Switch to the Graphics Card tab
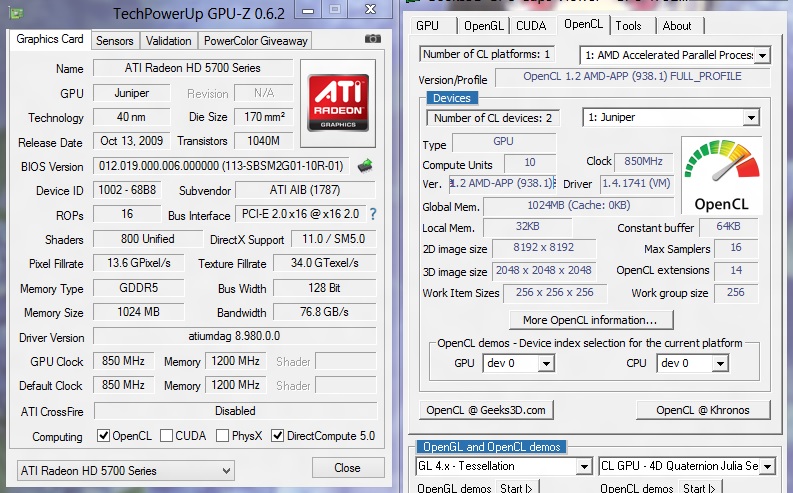Image resolution: width=793 pixels, height=493 pixels. [x=50, y=39]
